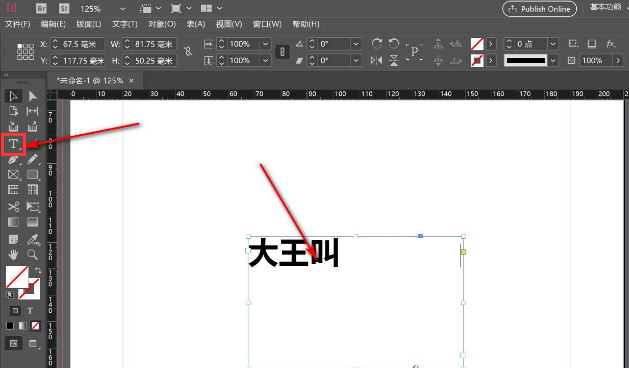Toggle Normal view mode button

pos(14,344)
